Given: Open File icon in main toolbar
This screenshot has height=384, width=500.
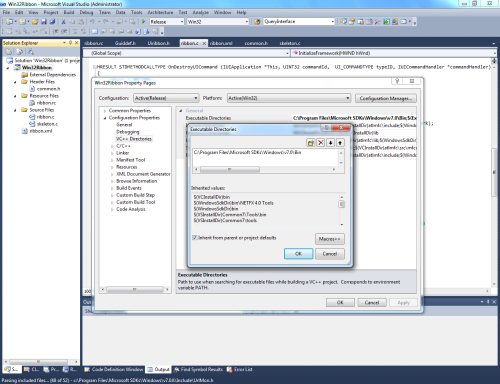Looking at the screenshot, I should pos(35,22).
